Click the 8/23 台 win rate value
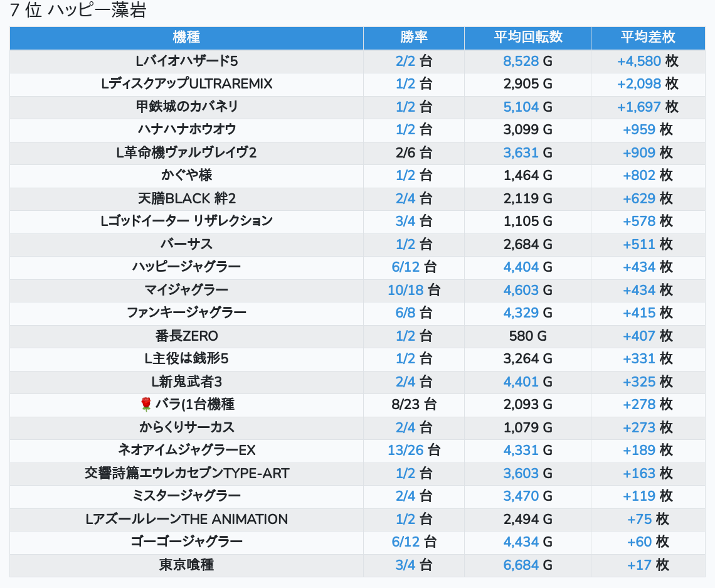Viewport: 715px width, 588px height. [x=414, y=404]
